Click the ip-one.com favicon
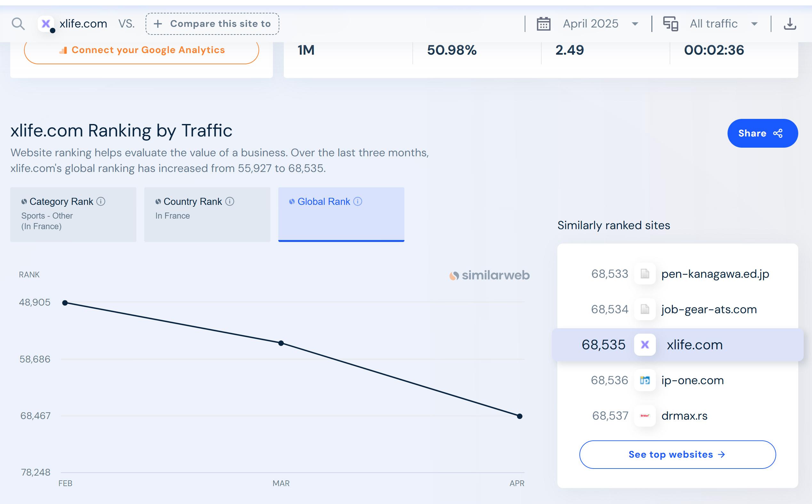Viewport: 812px width, 504px height. click(645, 380)
